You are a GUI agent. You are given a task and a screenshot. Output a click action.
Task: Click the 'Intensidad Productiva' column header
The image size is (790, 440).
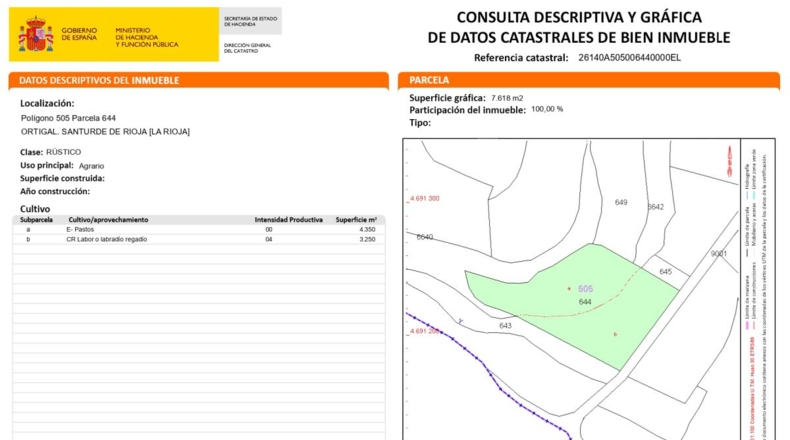pyautogui.click(x=288, y=220)
